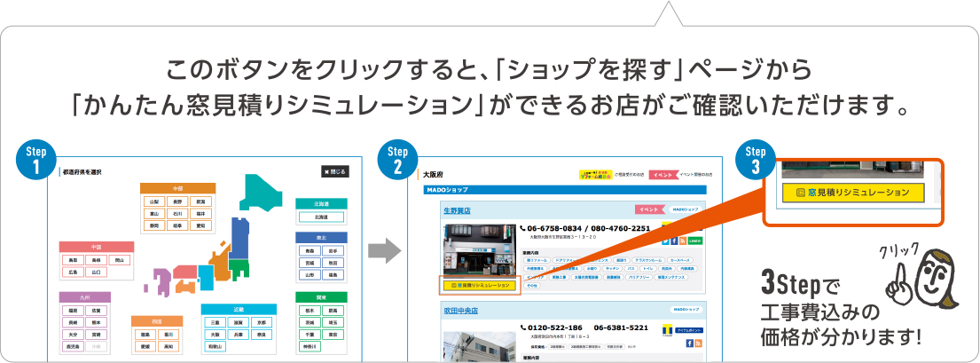This screenshot has height=363, width=980.
Task: Choose 宮城 prefecture
Action: pos(310,263)
